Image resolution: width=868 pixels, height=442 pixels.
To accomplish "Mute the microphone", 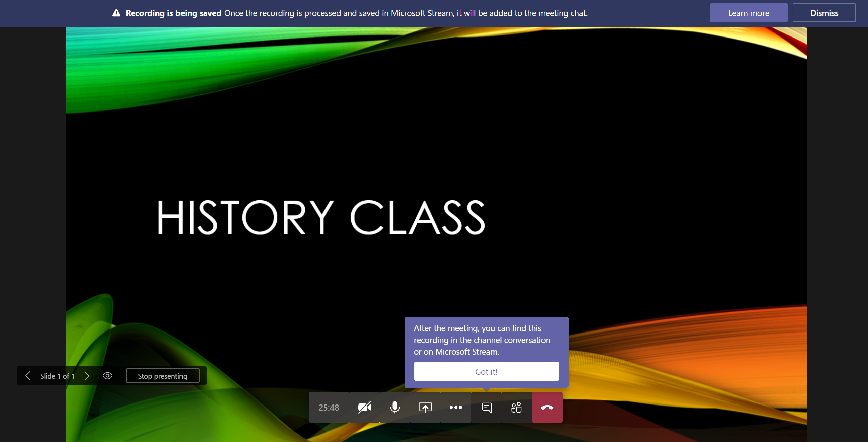I will (394, 407).
